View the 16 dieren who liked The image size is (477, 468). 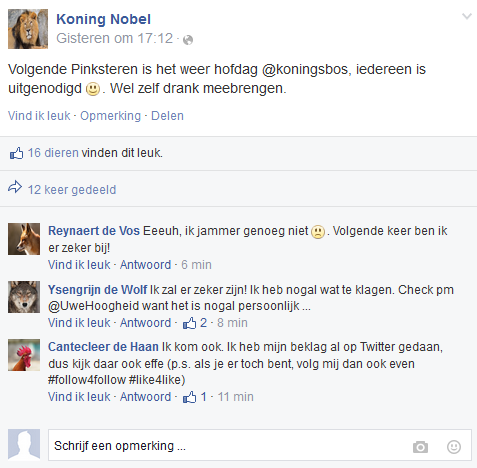pos(53,153)
